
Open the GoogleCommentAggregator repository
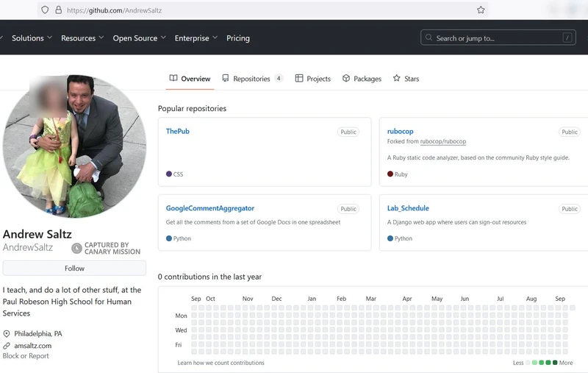pos(210,208)
